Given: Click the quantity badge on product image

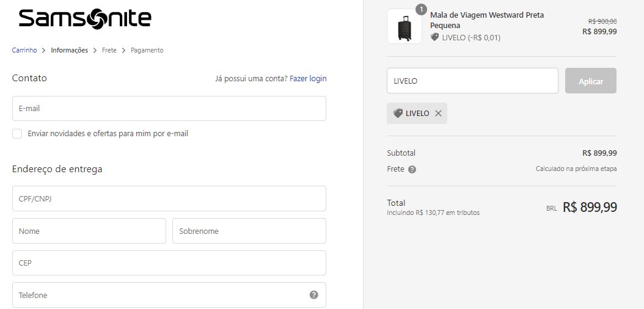Looking at the screenshot, I should coord(421,9).
